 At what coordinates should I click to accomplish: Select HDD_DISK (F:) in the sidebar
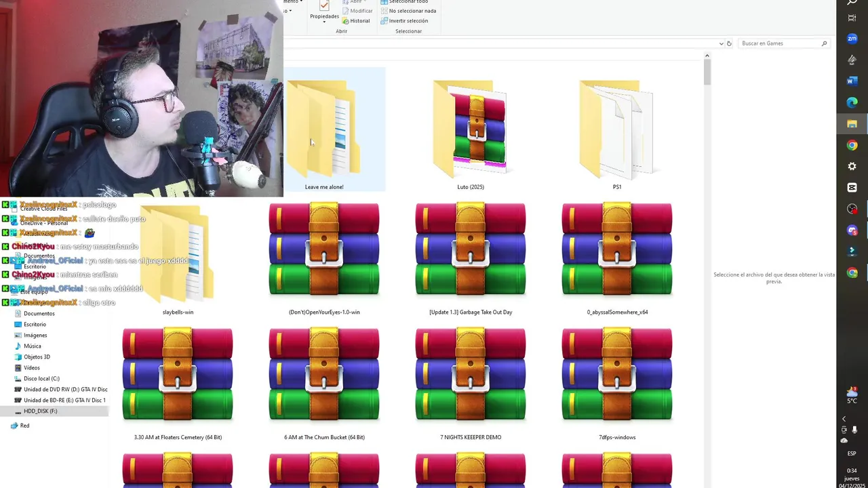[x=40, y=411]
